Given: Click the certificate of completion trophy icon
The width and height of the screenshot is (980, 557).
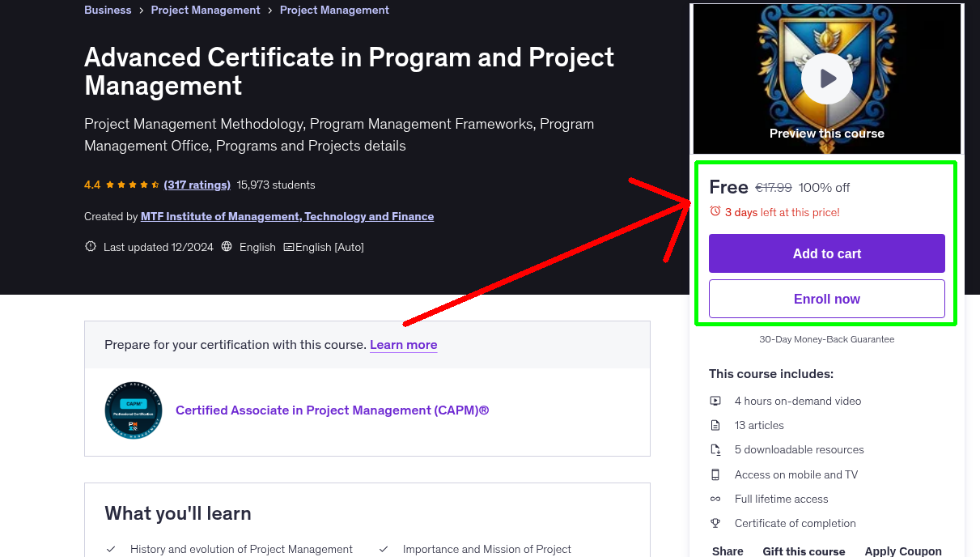Looking at the screenshot, I should pyautogui.click(x=715, y=523).
